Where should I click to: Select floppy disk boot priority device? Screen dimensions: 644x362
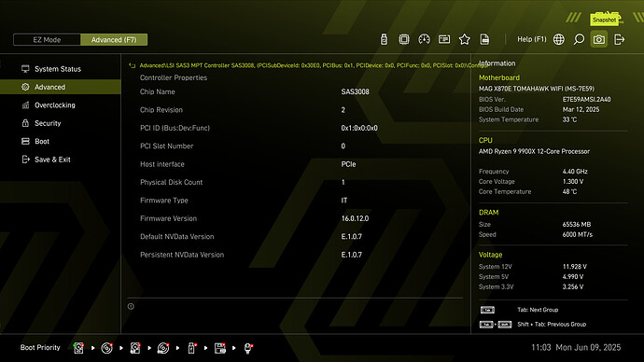tap(220, 348)
